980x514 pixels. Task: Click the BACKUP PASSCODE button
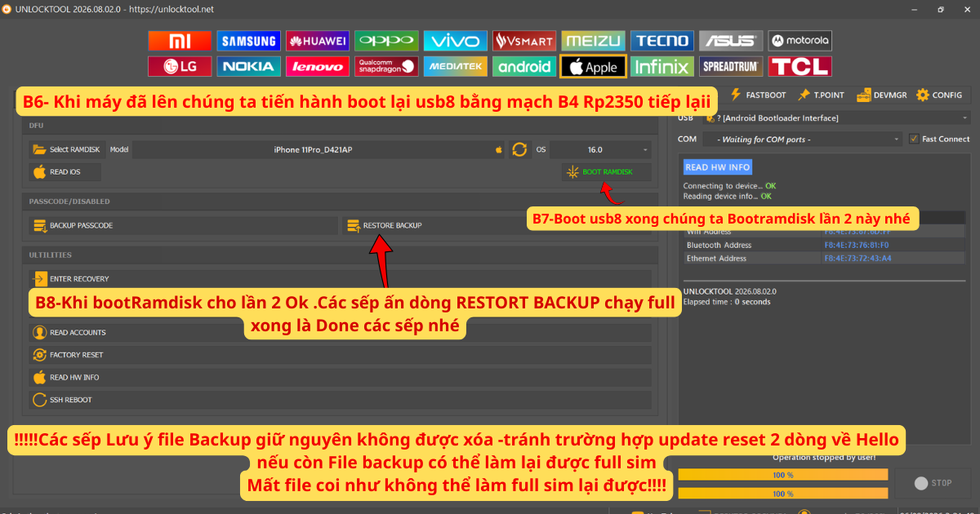click(x=183, y=225)
